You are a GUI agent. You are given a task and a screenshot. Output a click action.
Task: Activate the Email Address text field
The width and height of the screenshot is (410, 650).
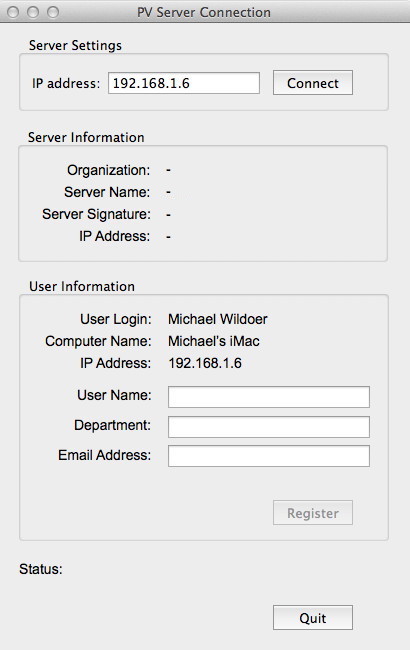point(269,456)
